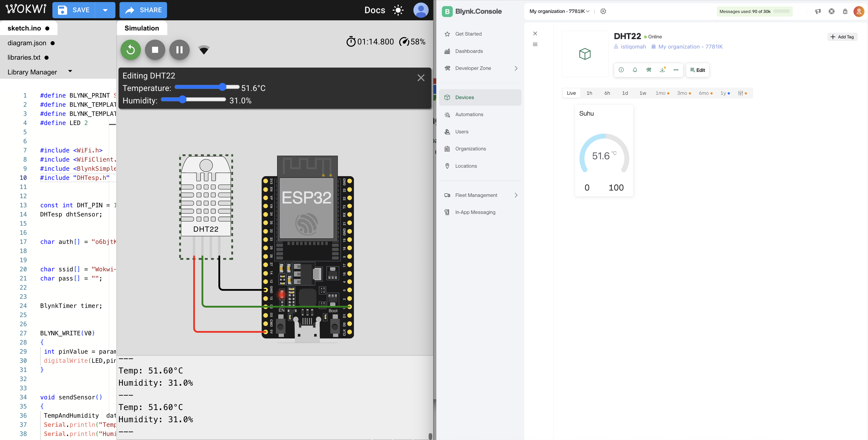Pause the simulation

point(179,50)
